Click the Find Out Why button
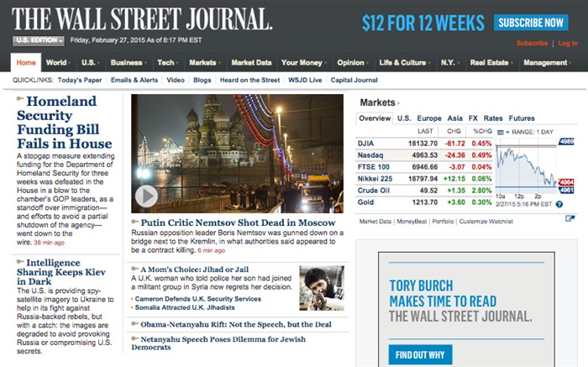The image size is (588, 367). tap(420, 354)
